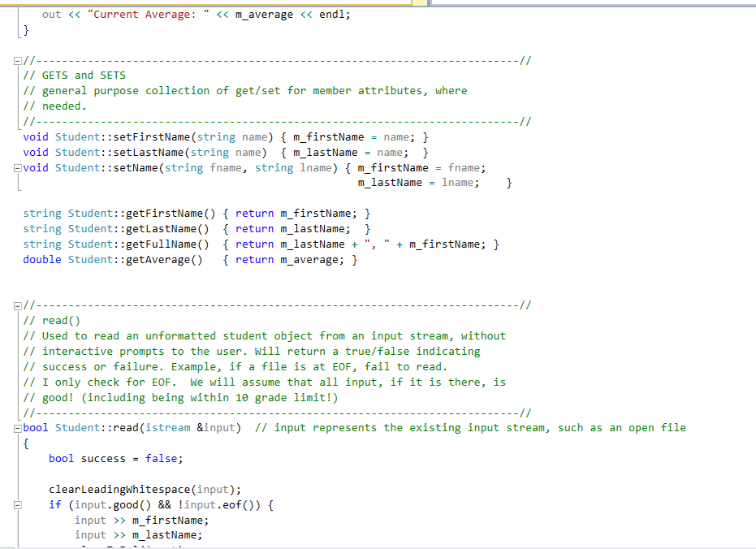Image resolution: width=756 pixels, height=549 pixels.
Task: Click the 'double' return type keyword
Action: click(42, 260)
